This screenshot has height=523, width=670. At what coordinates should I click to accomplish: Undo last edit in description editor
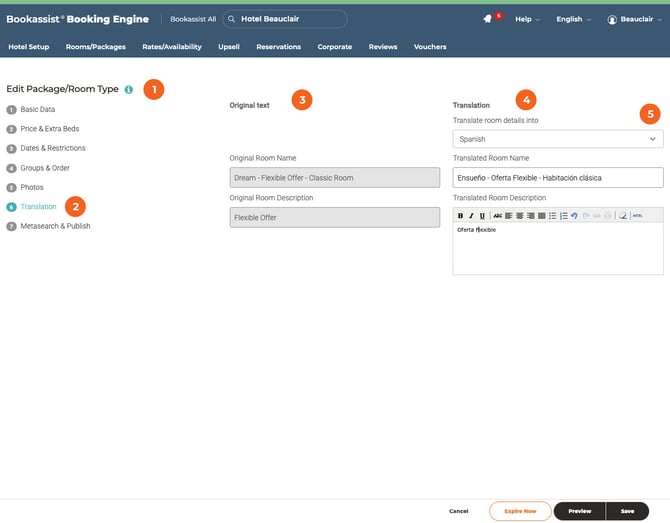point(575,215)
